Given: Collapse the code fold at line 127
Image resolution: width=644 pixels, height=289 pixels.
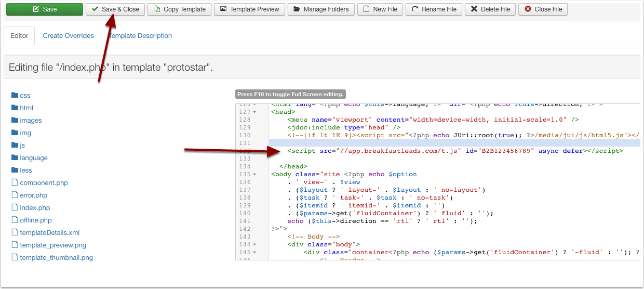Looking at the screenshot, I should click(255, 112).
